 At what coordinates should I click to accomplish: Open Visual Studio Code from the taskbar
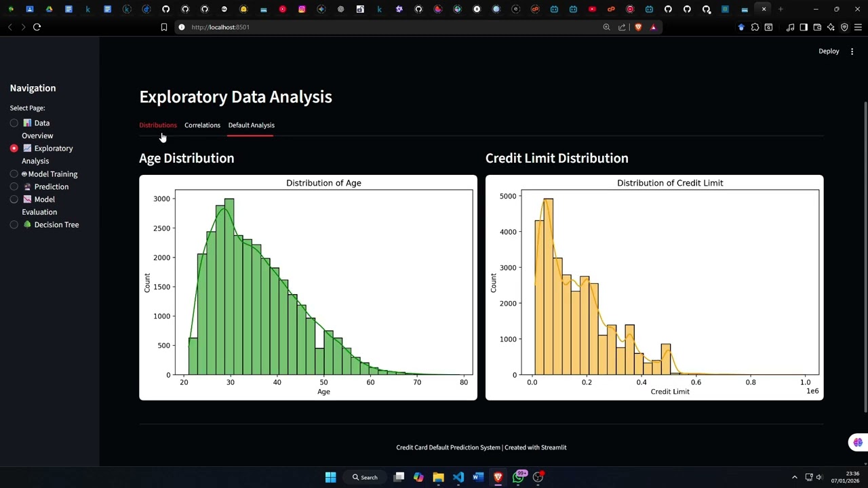(458, 477)
